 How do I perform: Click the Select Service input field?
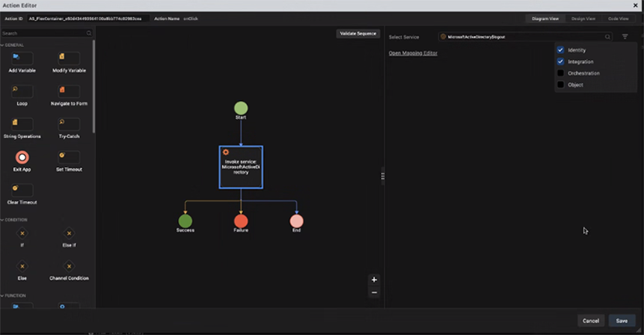(x=525, y=37)
